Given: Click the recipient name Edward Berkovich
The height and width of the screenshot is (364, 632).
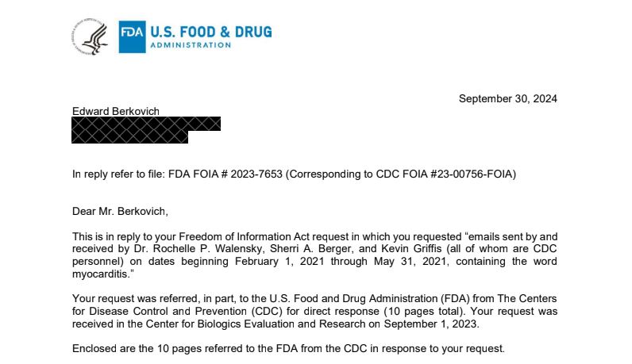Looking at the screenshot, I should pyautogui.click(x=116, y=112).
